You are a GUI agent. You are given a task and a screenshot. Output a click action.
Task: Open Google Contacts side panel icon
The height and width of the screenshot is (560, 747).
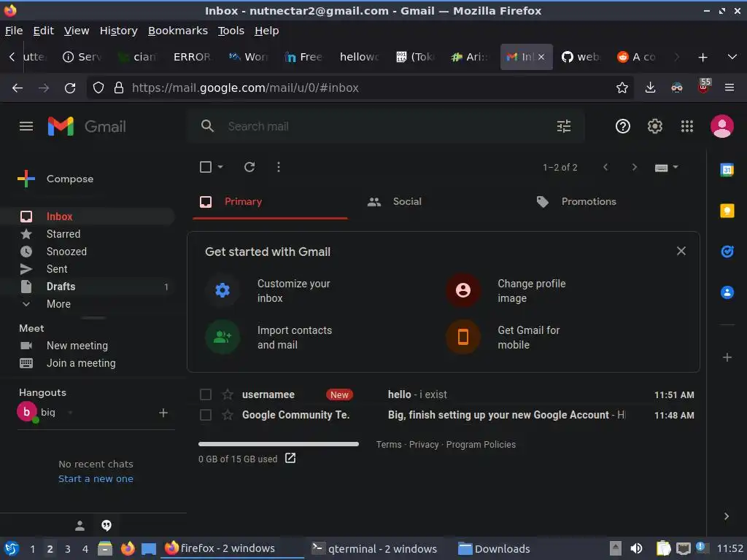coord(727,292)
